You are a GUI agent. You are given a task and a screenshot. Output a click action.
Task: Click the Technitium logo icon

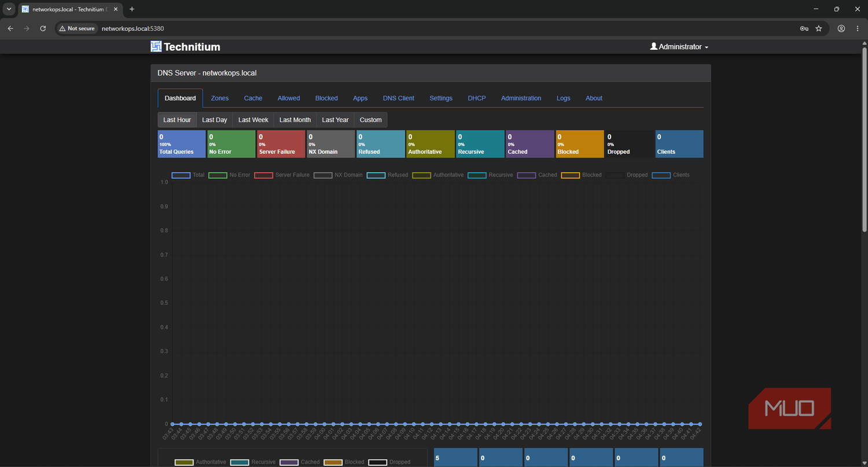(156, 47)
